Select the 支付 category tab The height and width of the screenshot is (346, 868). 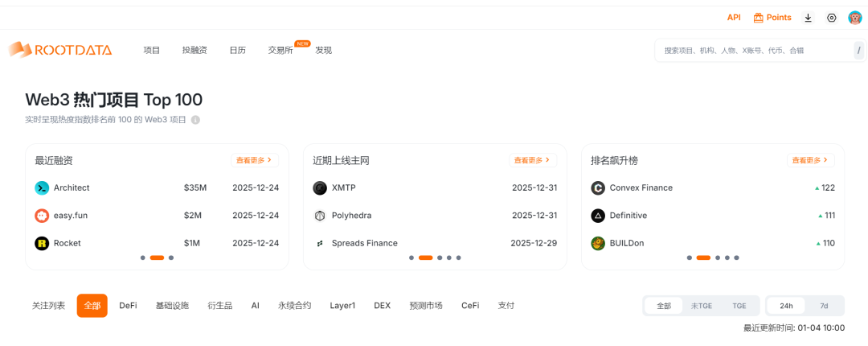506,306
